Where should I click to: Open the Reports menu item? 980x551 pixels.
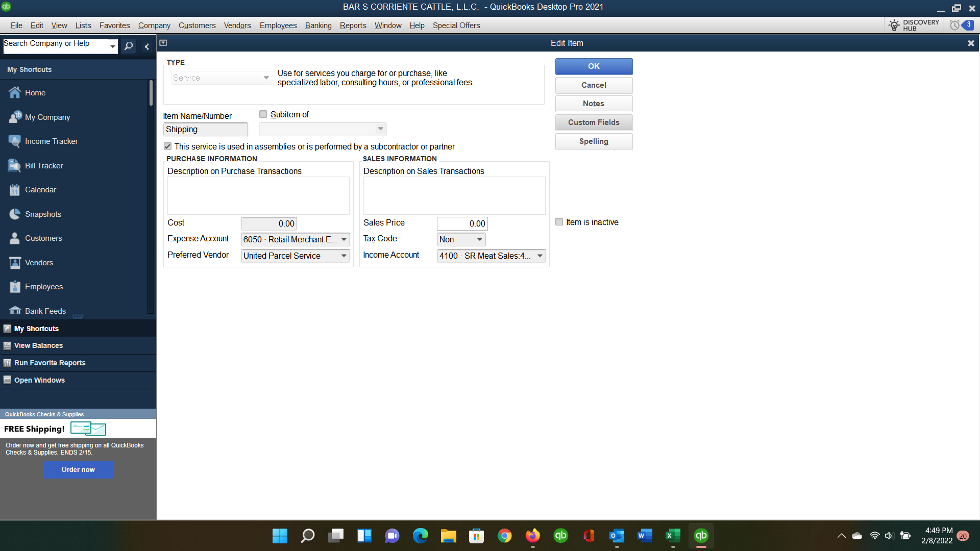pyautogui.click(x=352, y=26)
